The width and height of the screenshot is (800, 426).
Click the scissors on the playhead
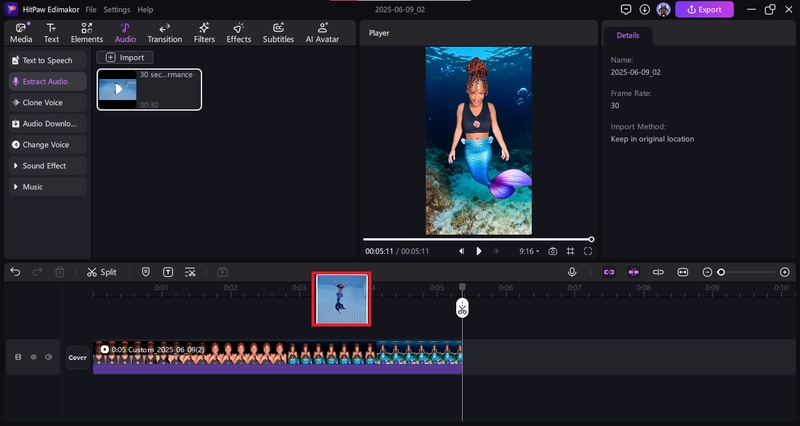(462, 308)
